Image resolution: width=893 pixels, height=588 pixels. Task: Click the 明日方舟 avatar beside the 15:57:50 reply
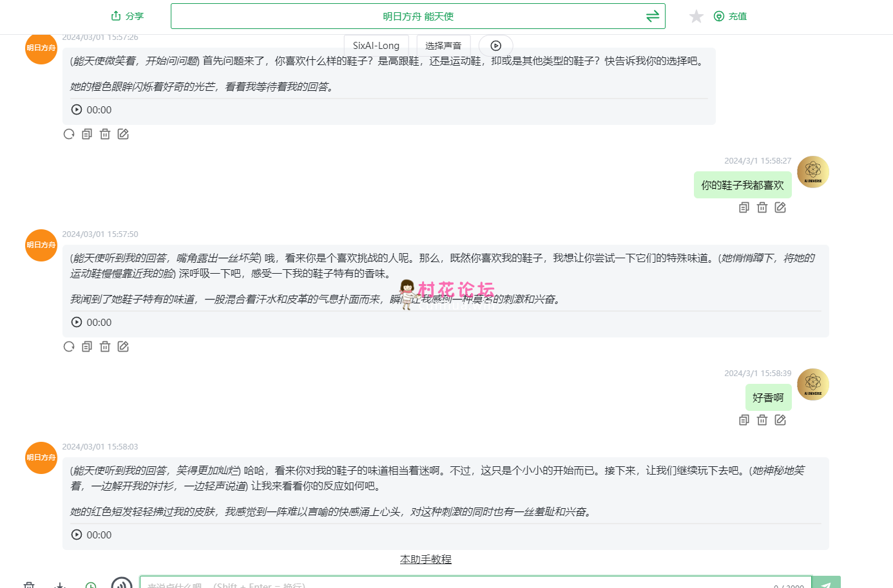point(41,245)
